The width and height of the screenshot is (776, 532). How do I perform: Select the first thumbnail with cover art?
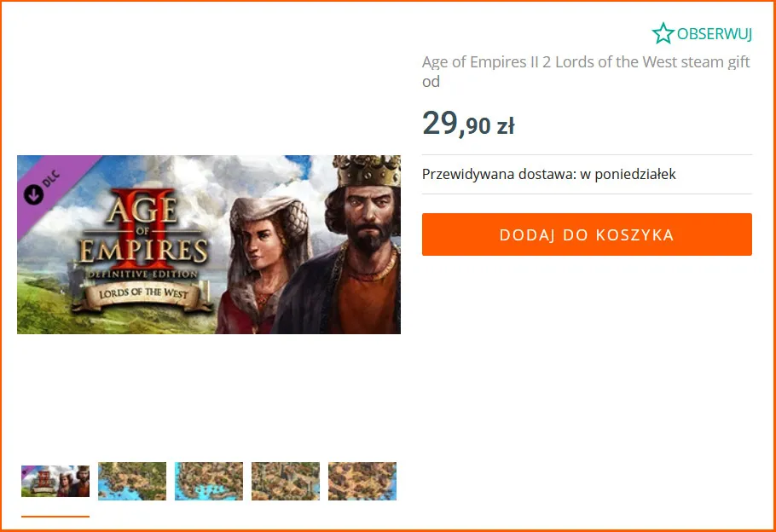click(x=55, y=481)
